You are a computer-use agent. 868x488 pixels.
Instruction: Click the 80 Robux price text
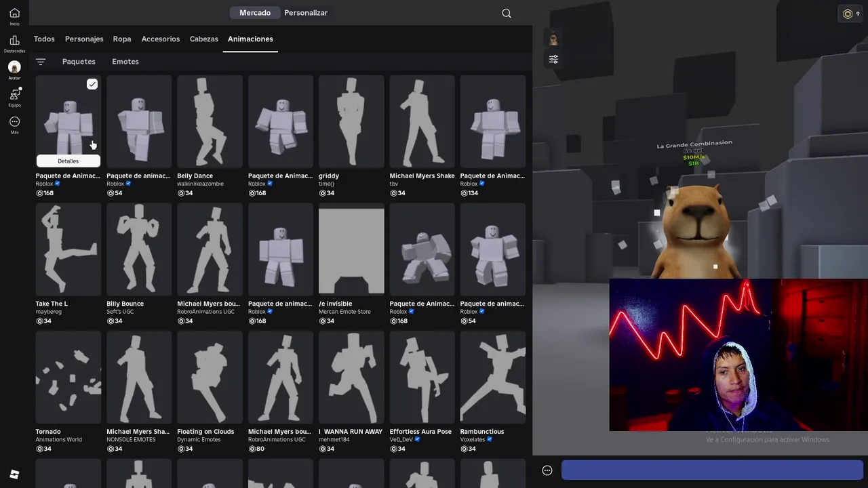pos(260,449)
